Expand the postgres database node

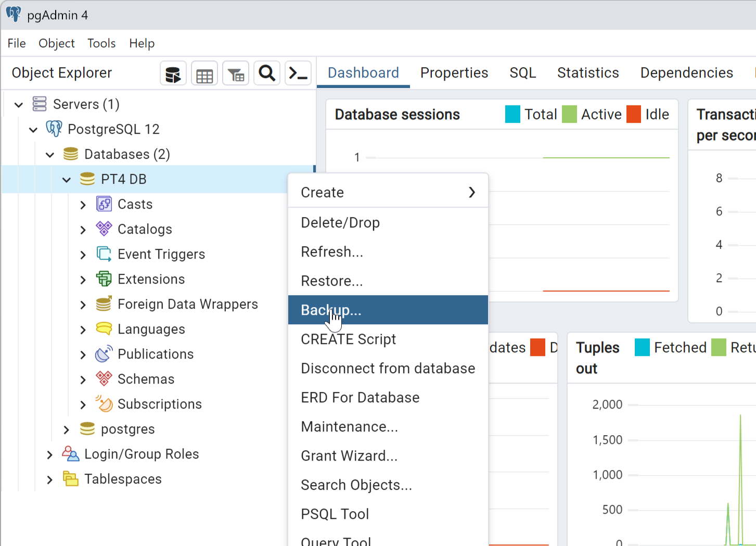pos(67,429)
